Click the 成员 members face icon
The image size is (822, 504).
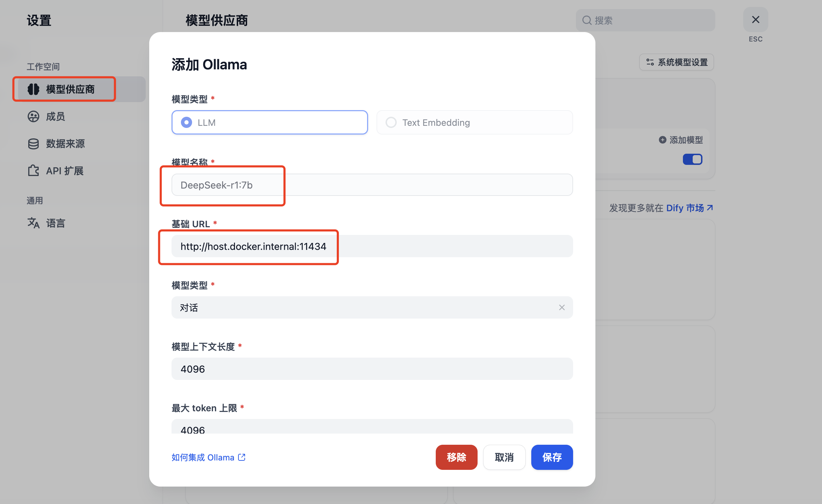(33, 116)
